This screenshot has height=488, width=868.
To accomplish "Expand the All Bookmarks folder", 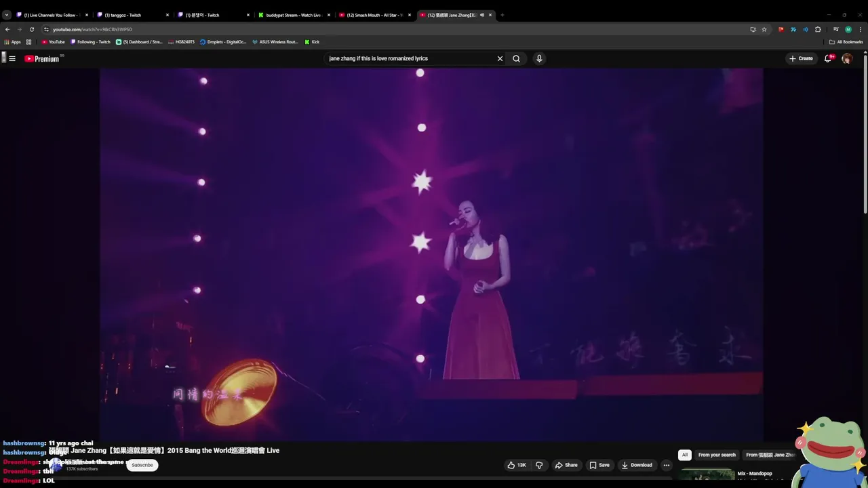I will coord(846,42).
